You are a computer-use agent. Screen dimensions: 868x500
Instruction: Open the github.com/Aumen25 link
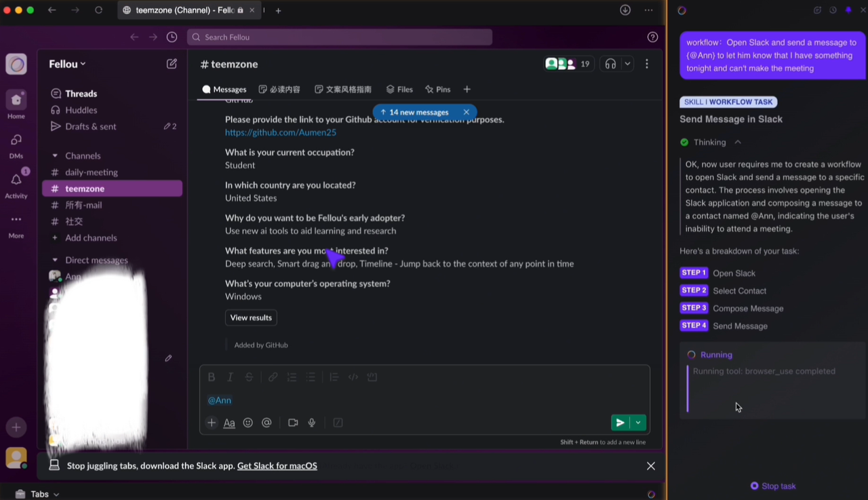pos(281,132)
